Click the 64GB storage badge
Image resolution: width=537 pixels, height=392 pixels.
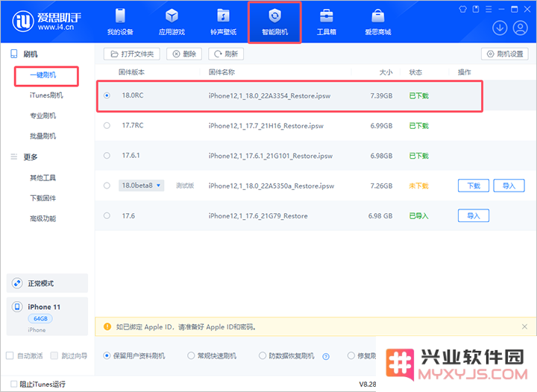40,319
